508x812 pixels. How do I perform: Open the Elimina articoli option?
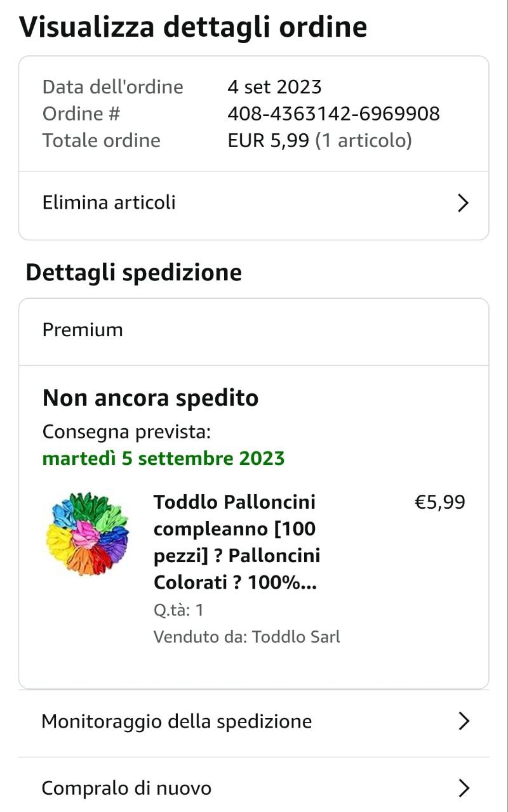point(109,203)
